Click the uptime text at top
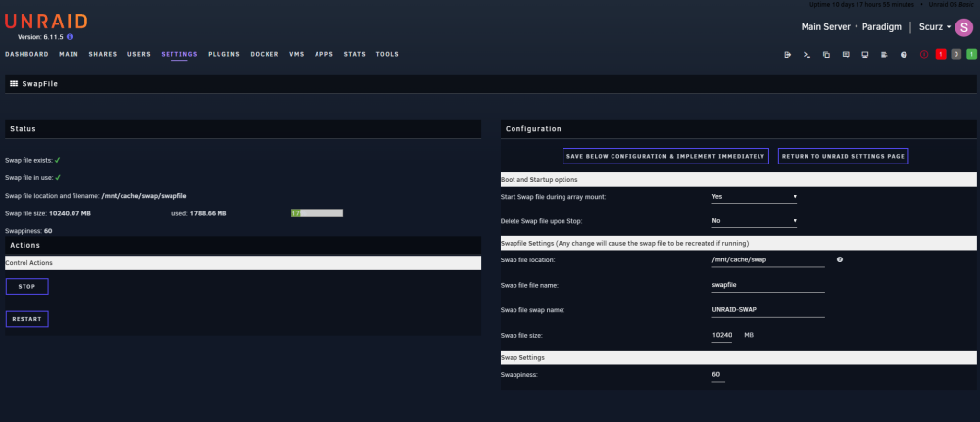 pyautogui.click(x=861, y=4)
